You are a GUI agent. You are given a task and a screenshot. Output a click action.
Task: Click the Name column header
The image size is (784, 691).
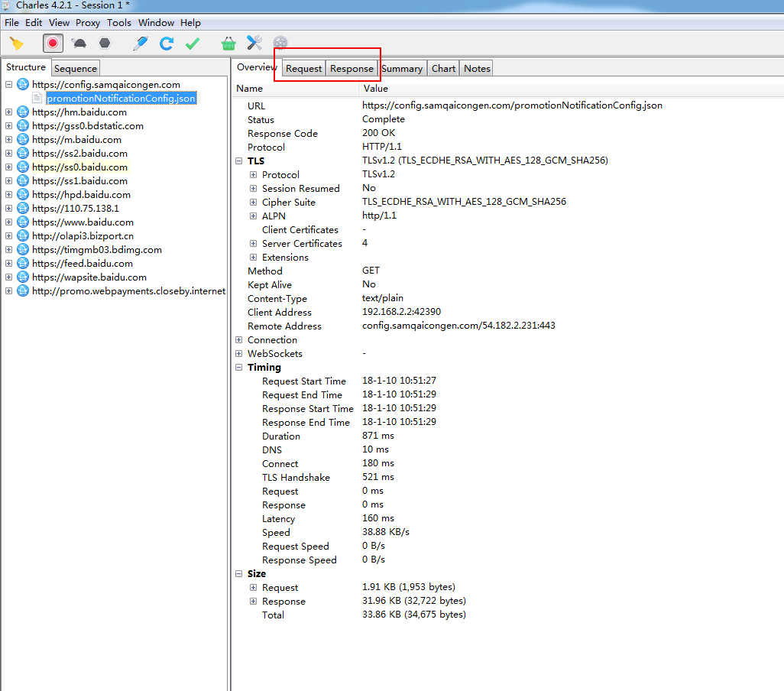[x=296, y=89]
